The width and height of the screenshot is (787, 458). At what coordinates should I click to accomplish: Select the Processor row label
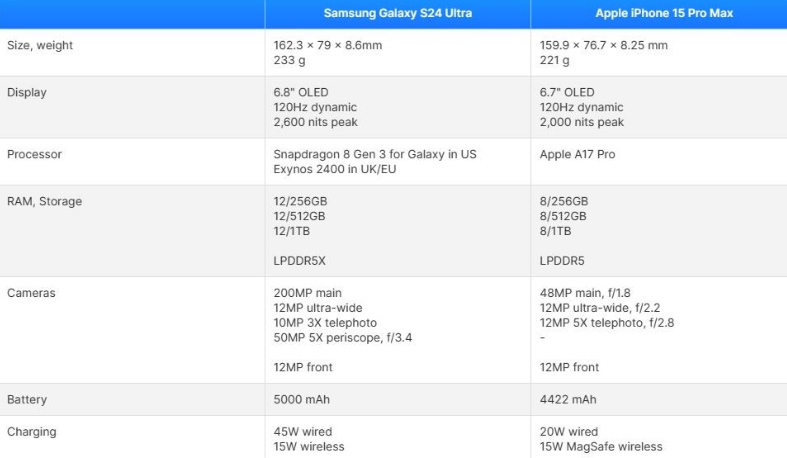[34, 154]
